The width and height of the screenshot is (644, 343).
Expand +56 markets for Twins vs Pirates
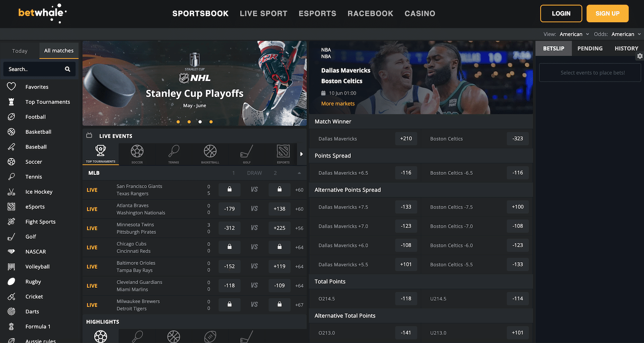click(x=299, y=228)
